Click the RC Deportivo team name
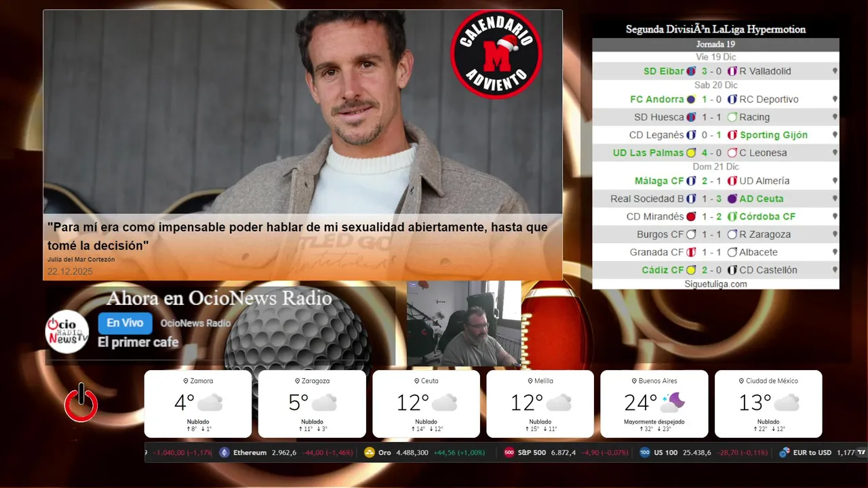The image size is (868, 488). (769, 100)
